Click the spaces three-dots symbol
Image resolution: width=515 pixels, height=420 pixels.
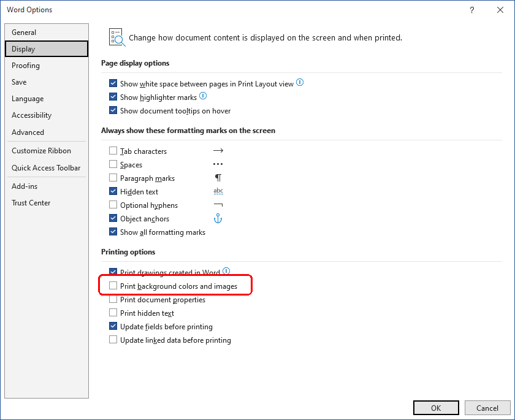click(218, 164)
